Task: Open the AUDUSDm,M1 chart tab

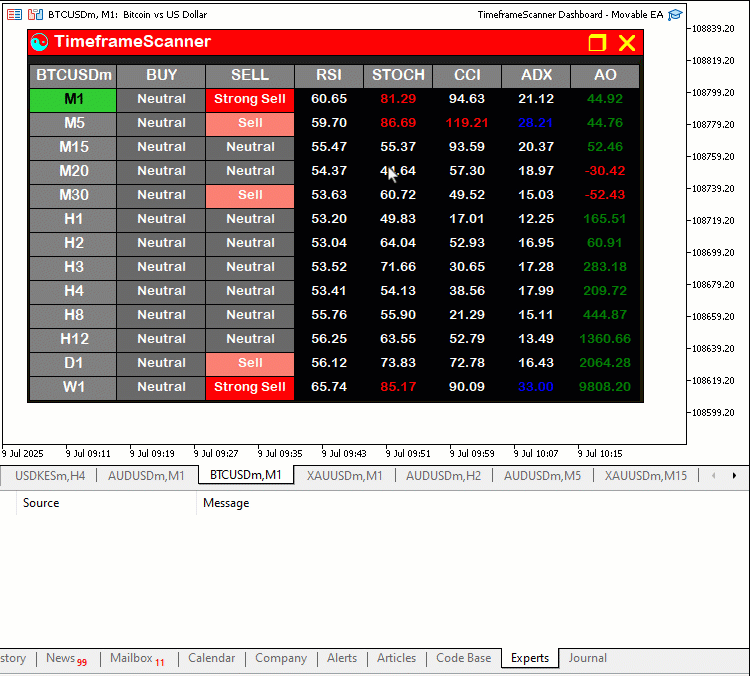Action: coord(146,476)
